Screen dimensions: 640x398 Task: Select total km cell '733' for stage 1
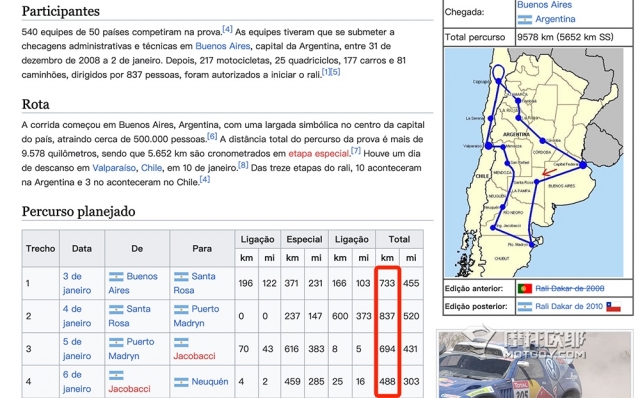tap(387, 283)
